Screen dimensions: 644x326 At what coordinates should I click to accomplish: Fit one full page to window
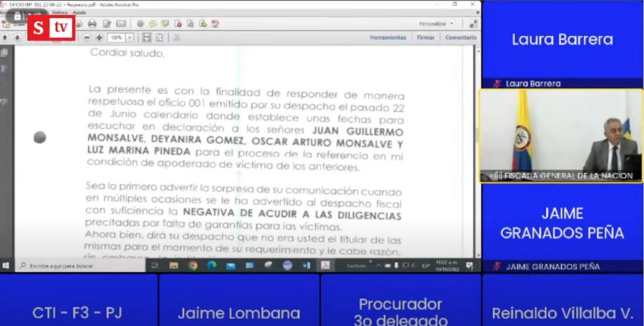(159, 38)
